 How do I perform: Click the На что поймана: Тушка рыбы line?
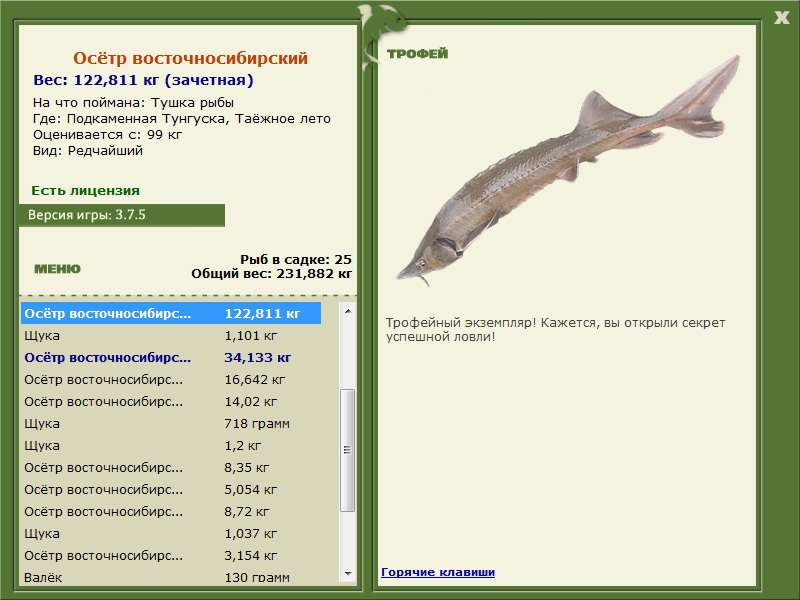tap(133, 103)
